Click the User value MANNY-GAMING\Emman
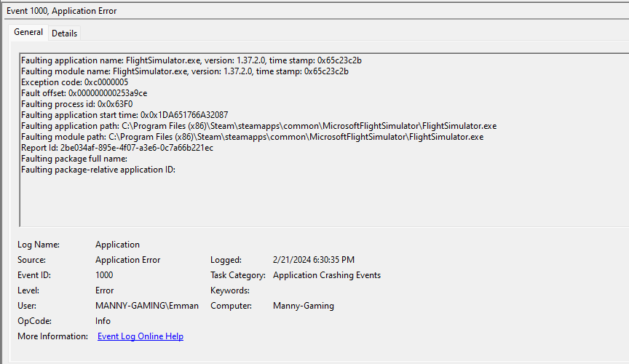Image resolution: width=629 pixels, height=364 pixels. (x=146, y=306)
